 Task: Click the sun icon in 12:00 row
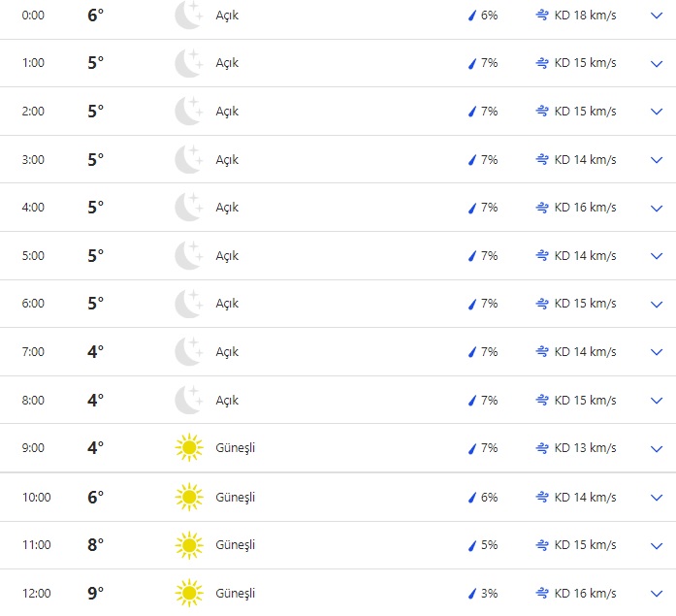(x=188, y=593)
